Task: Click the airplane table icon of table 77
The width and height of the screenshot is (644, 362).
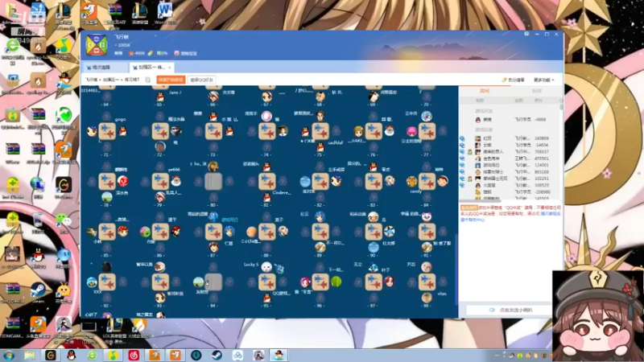Action: pos(427,131)
